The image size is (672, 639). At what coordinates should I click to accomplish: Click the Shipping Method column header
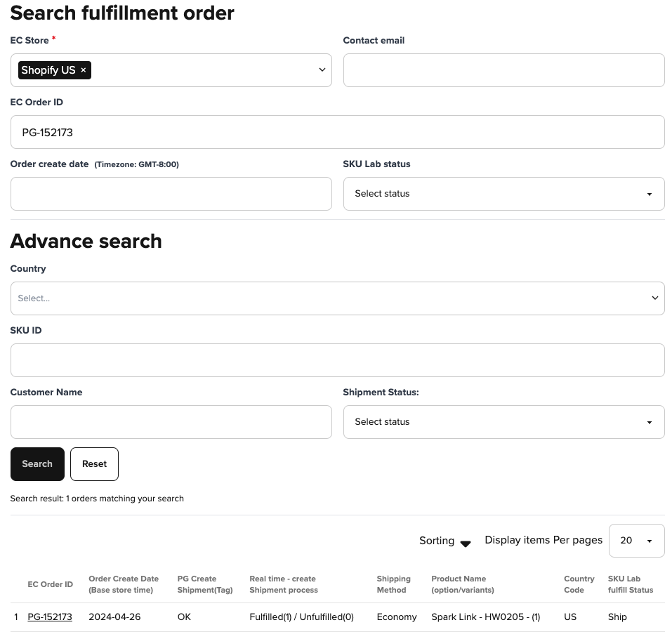tap(393, 584)
